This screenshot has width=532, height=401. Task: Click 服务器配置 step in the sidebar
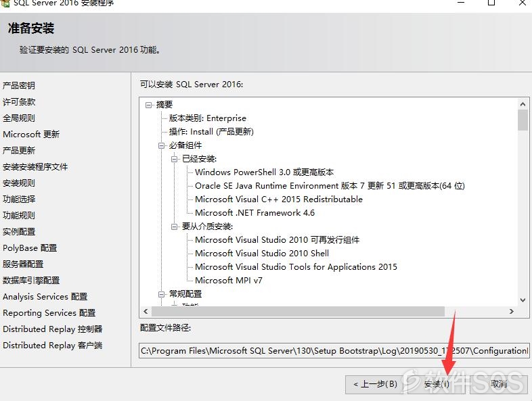pos(23,264)
